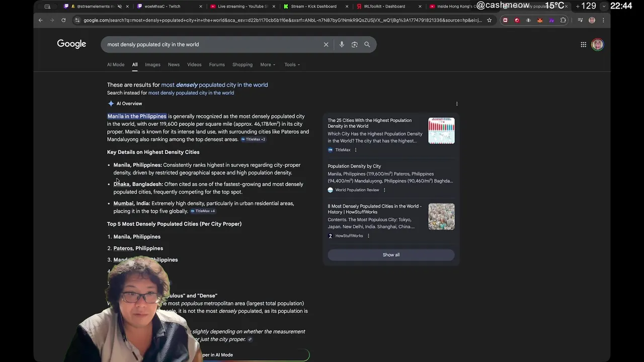Screen dimensions: 644x362
Task: Open the tab list arrow at top left
Action: coord(47,7)
